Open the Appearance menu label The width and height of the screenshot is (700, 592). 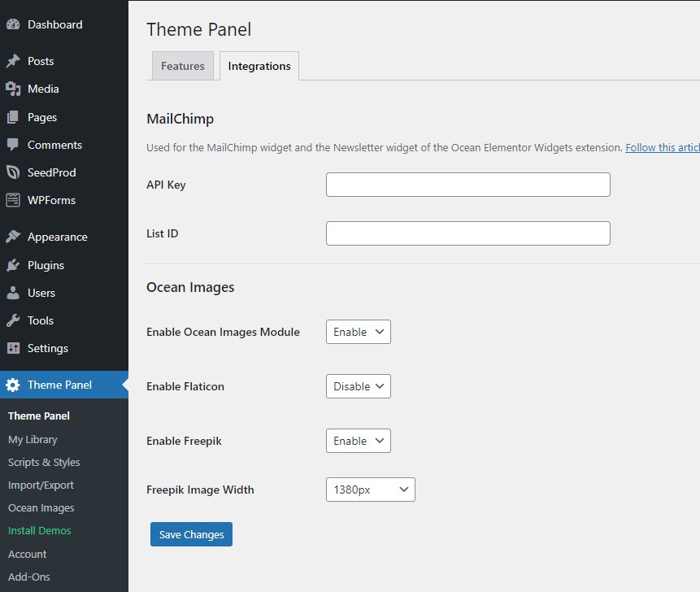pos(58,237)
